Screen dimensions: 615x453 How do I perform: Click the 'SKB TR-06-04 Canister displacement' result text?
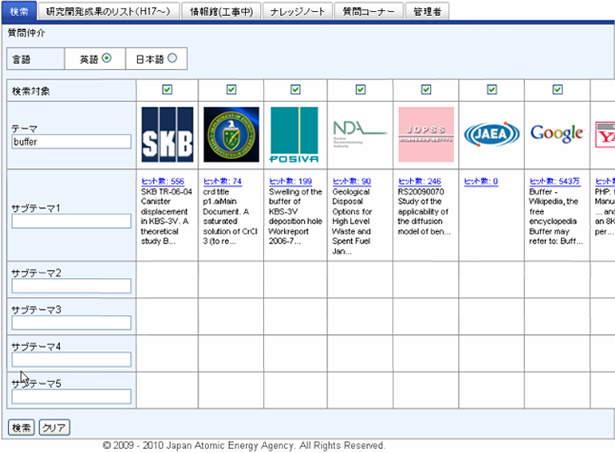pos(166,216)
